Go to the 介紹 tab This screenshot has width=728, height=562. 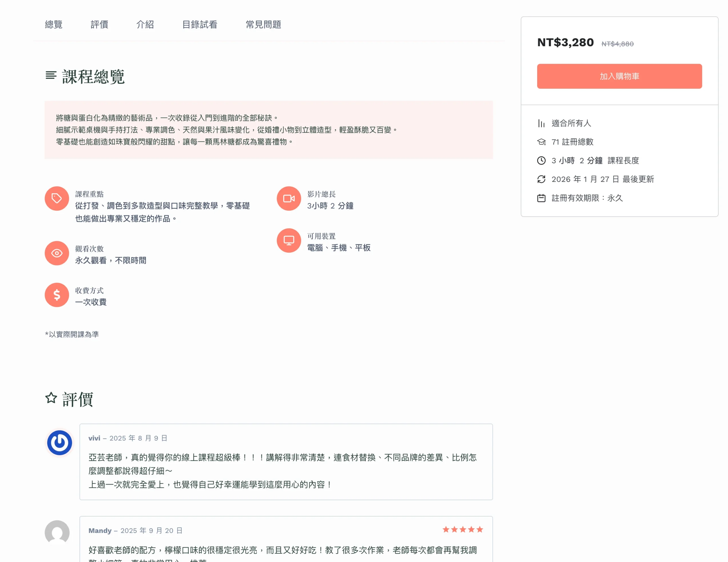[145, 24]
